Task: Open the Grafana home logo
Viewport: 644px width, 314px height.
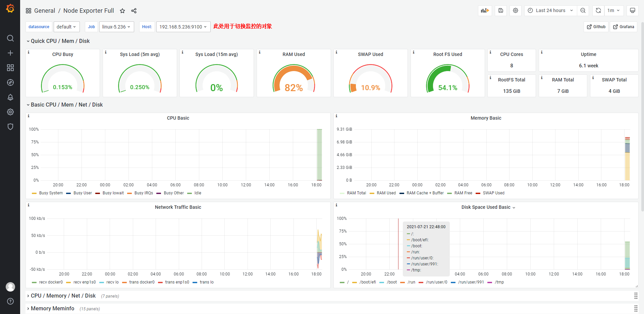Action: pos(10,8)
